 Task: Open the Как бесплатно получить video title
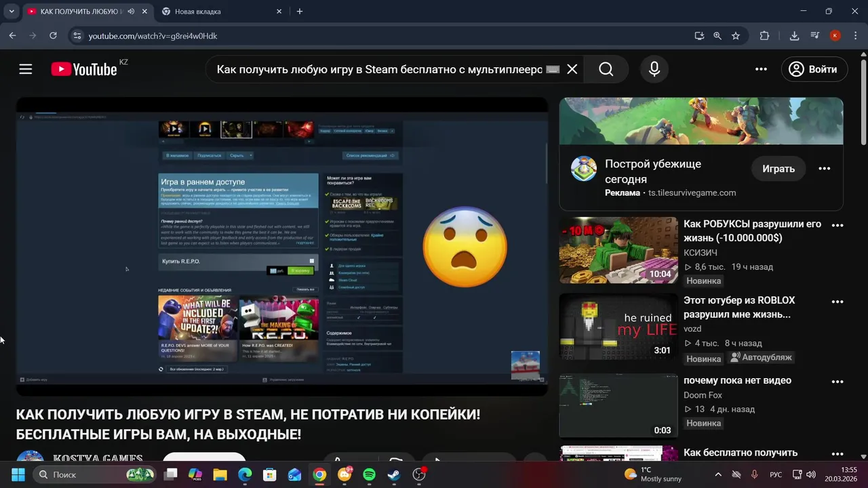click(741, 453)
